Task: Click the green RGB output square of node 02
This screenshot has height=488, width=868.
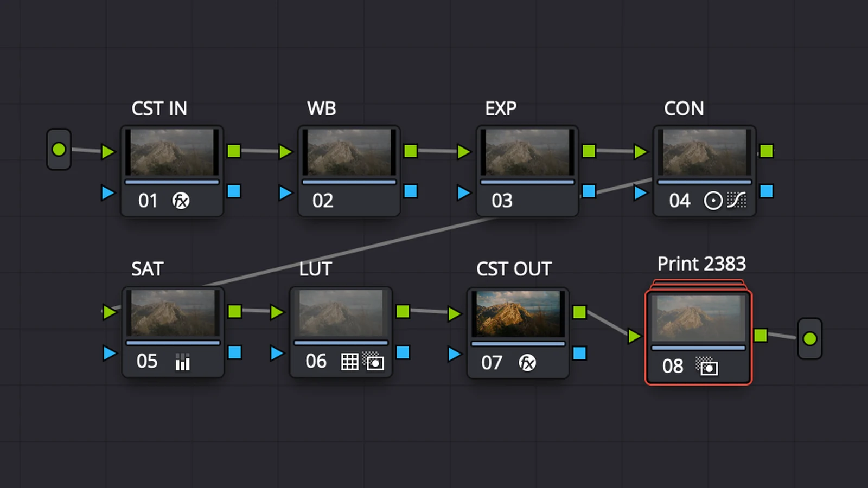Action: tap(411, 151)
